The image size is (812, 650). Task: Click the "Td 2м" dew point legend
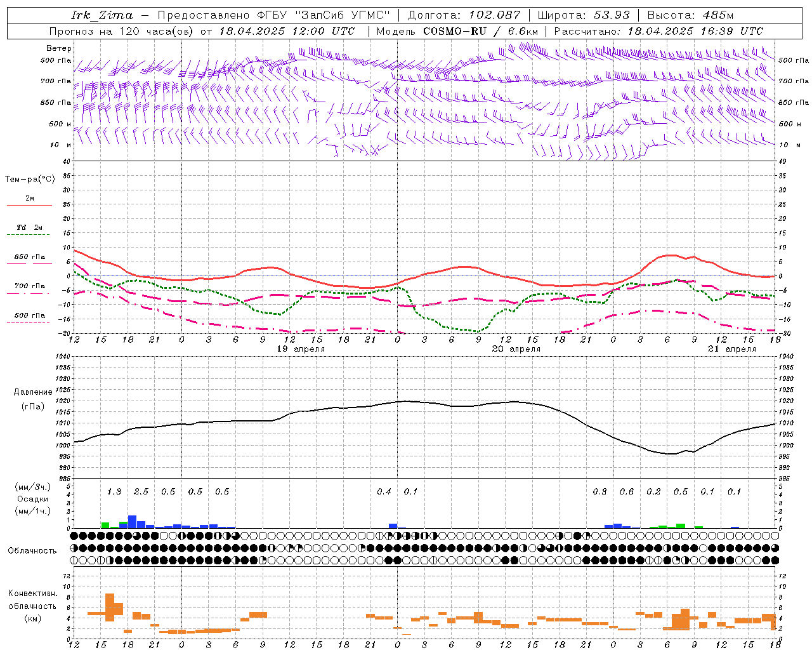point(29,227)
